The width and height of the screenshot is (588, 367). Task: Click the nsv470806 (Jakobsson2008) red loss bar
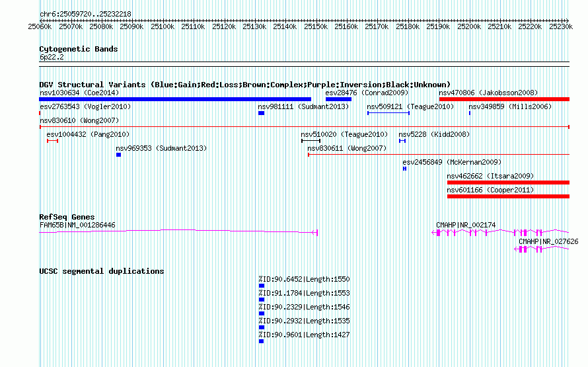click(504, 99)
